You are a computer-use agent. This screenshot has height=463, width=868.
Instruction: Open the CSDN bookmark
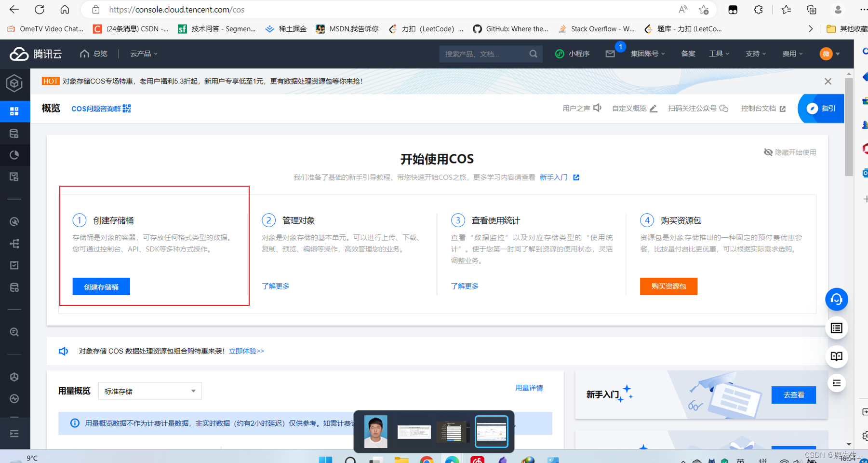click(131, 29)
